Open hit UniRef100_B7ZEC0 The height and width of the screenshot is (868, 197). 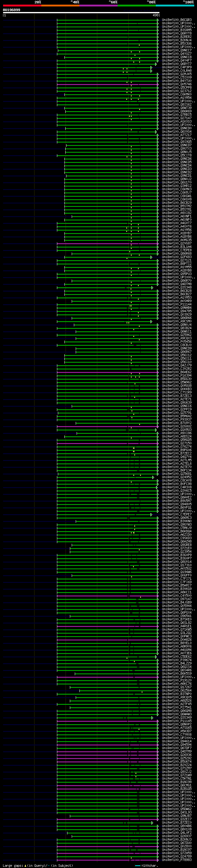pos(176,823)
